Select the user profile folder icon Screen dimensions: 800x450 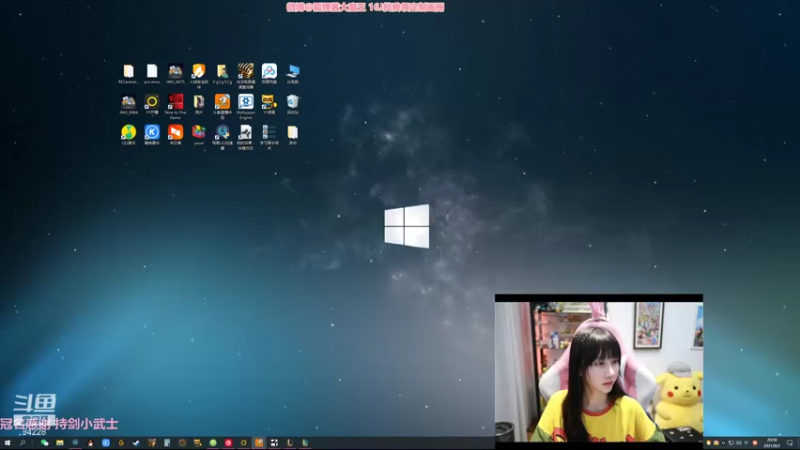[222, 73]
